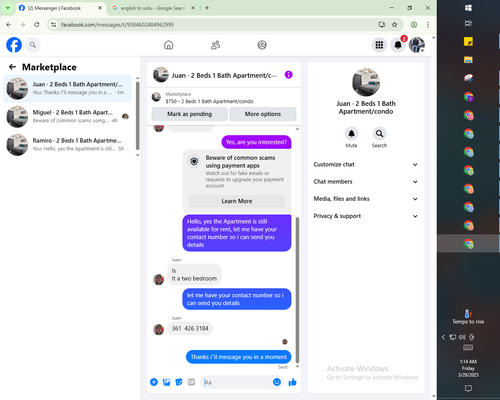Open Chrome tab search dropdown arrow

(x=8, y=8)
